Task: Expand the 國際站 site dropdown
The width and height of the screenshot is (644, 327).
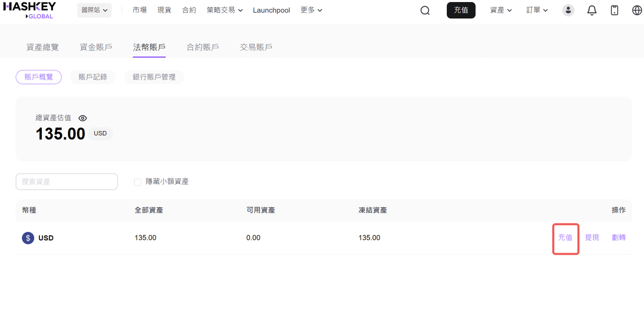Action: pyautogui.click(x=94, y=10)
